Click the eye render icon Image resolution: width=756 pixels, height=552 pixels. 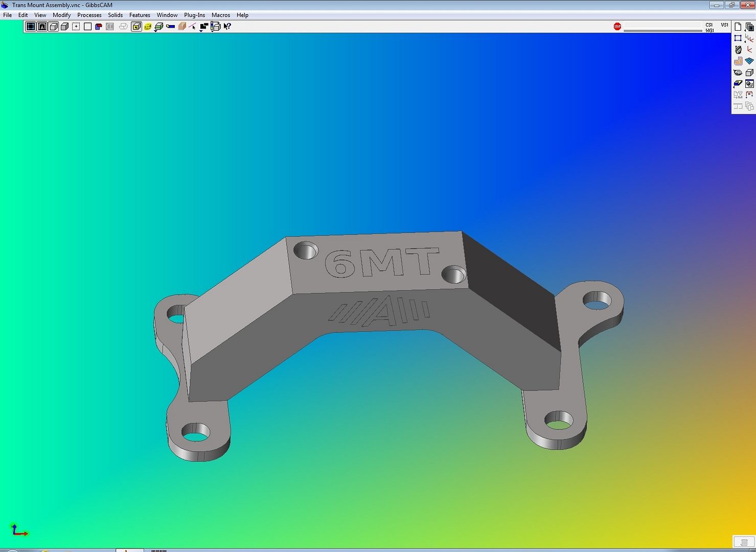(x=738, y=73)
